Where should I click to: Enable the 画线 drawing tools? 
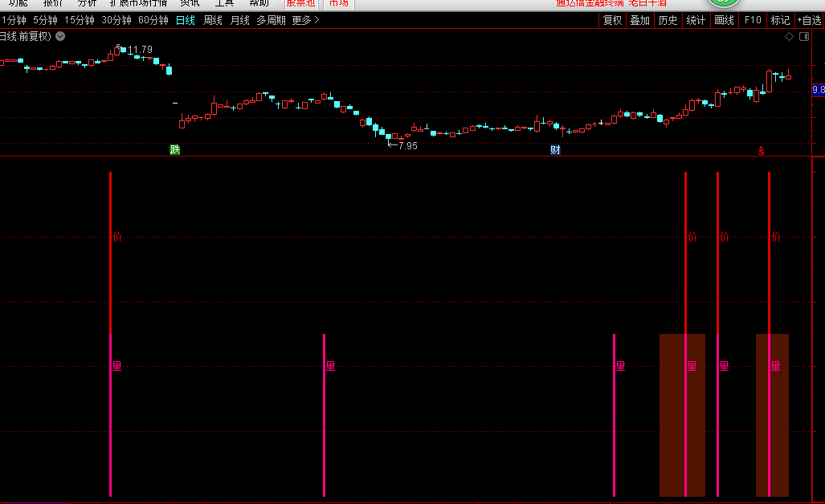[724, 20]
